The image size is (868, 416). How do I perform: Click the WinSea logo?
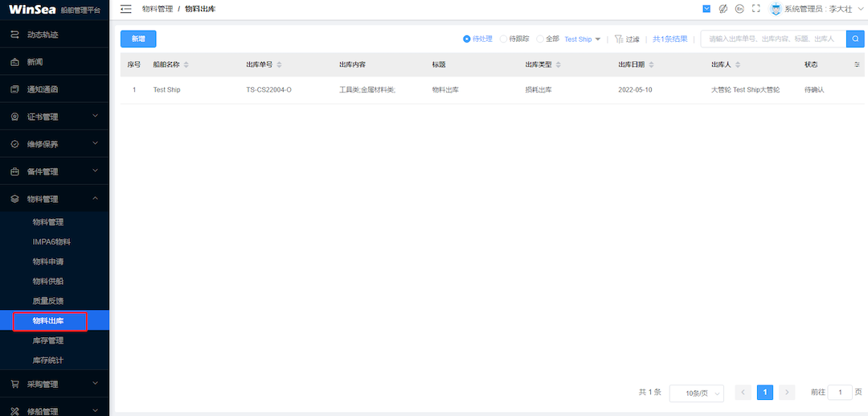(x=32, y=10)
